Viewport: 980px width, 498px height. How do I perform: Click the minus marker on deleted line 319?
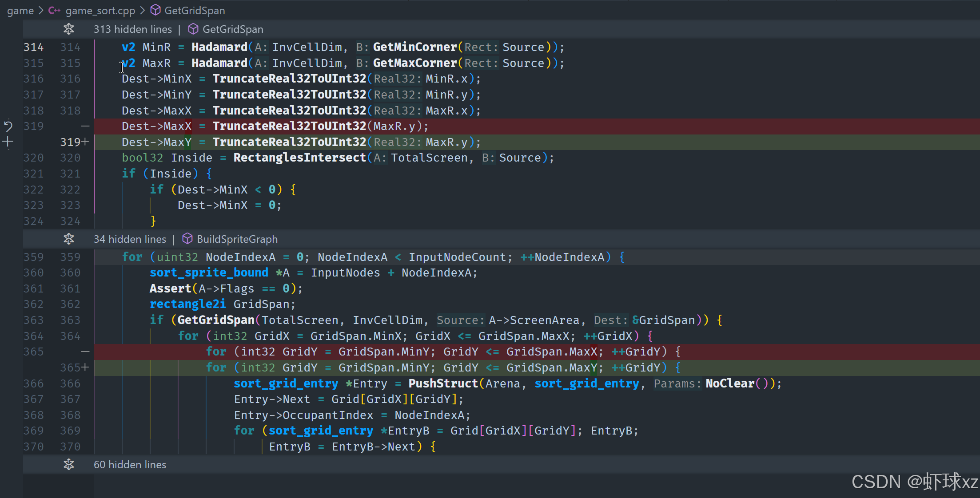coord(85,126)
